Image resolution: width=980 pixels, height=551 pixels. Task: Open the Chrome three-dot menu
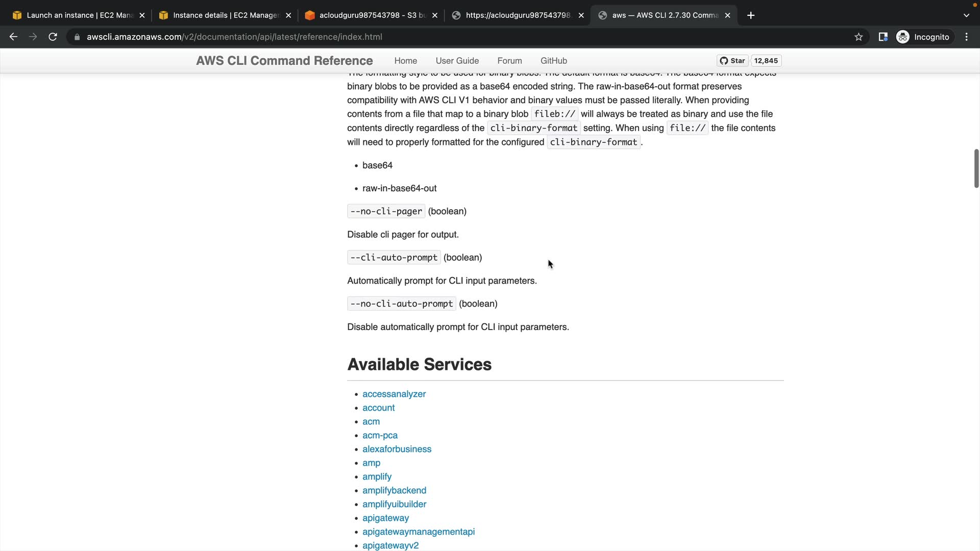click(967, 37)
